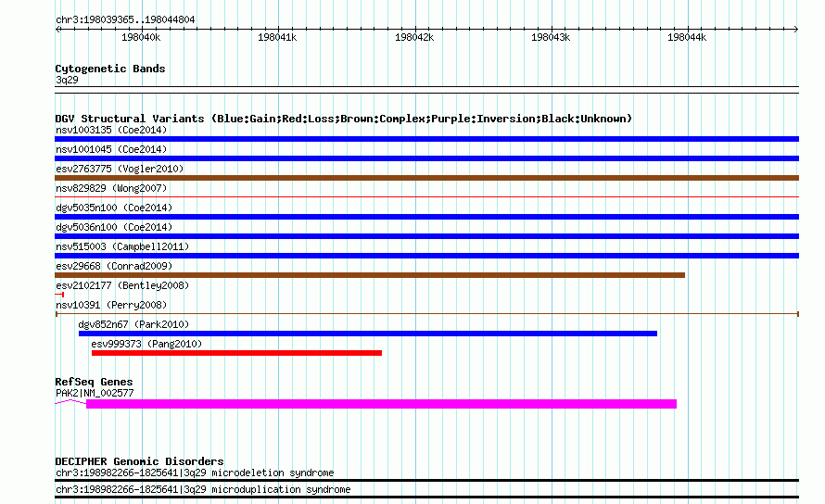Click the chr3:198039365..198044804 coordinate text

click(125, 19)
